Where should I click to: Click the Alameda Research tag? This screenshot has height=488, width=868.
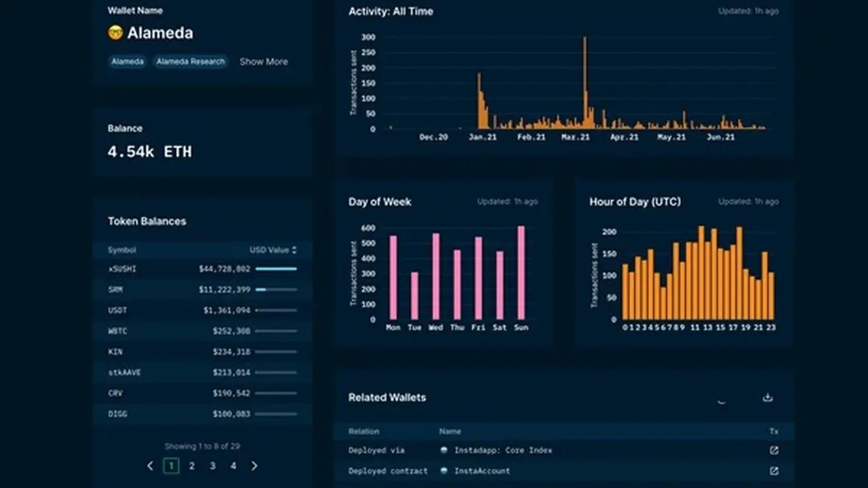[191, 62]
